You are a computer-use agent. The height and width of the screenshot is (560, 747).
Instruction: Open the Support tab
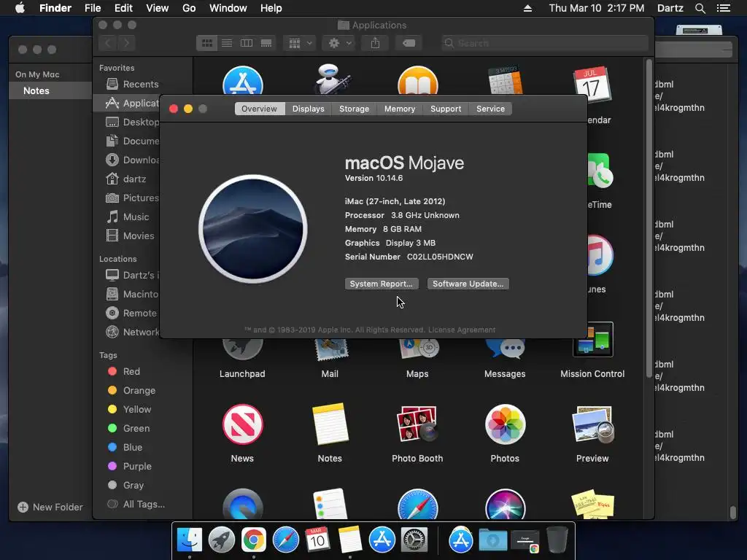[446, 109]
